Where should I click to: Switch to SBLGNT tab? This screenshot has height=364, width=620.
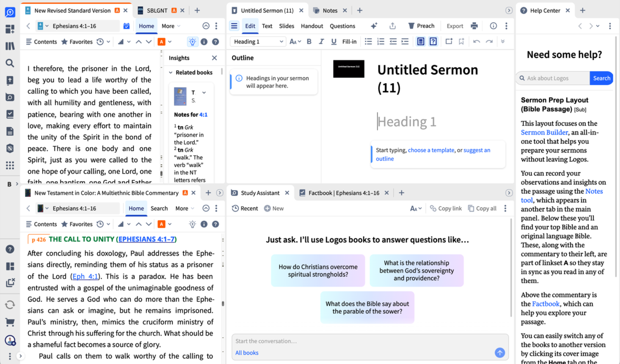point(157,11)
